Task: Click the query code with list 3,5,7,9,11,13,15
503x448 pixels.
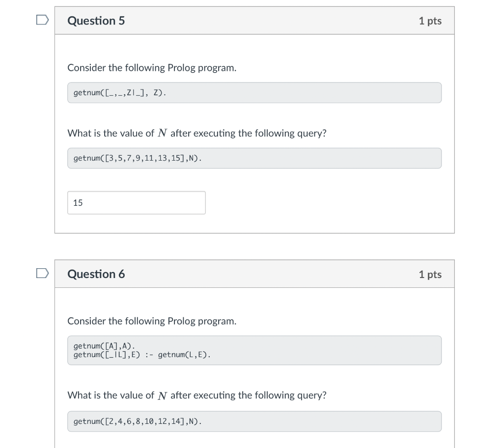Action: coord(254,158)
